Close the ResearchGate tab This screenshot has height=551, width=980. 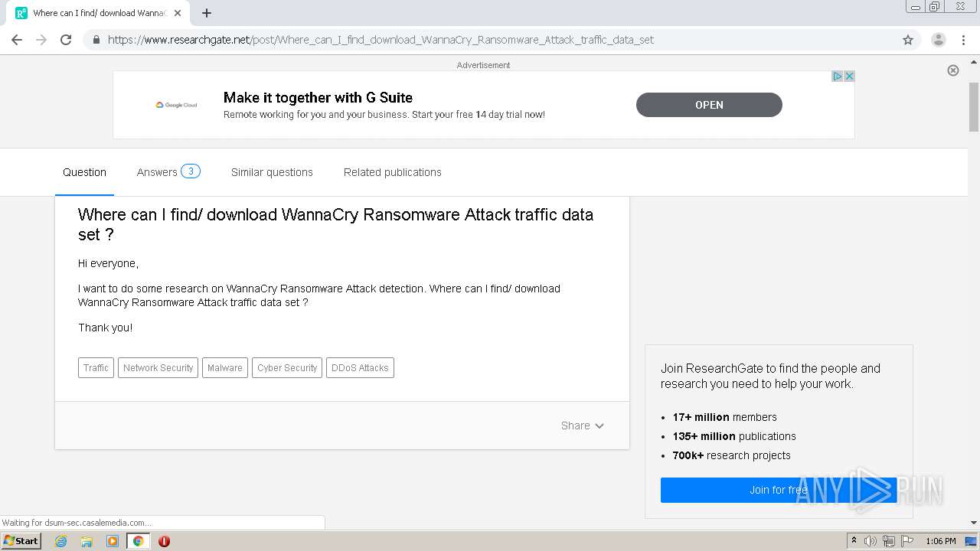pos(178,13)
